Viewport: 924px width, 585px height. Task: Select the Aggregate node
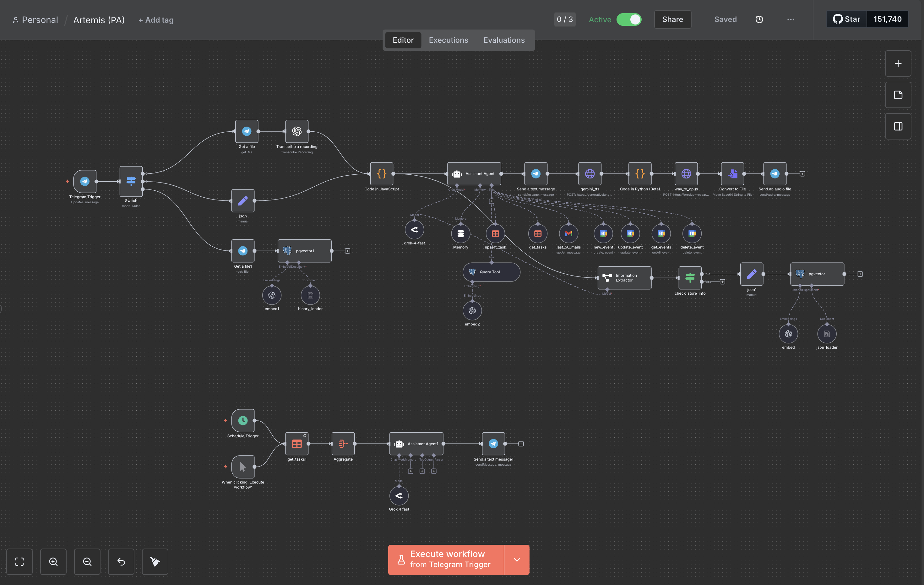coord(343,444)
